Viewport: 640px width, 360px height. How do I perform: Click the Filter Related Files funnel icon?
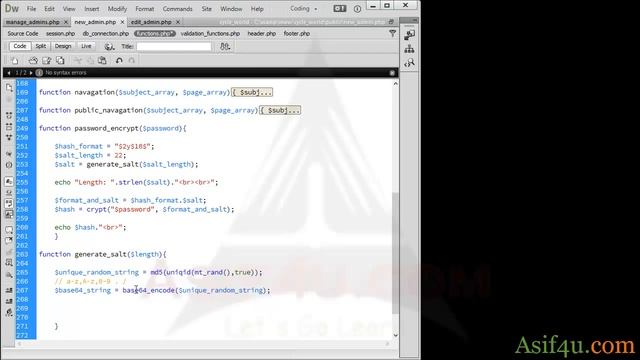click(393, 33)
